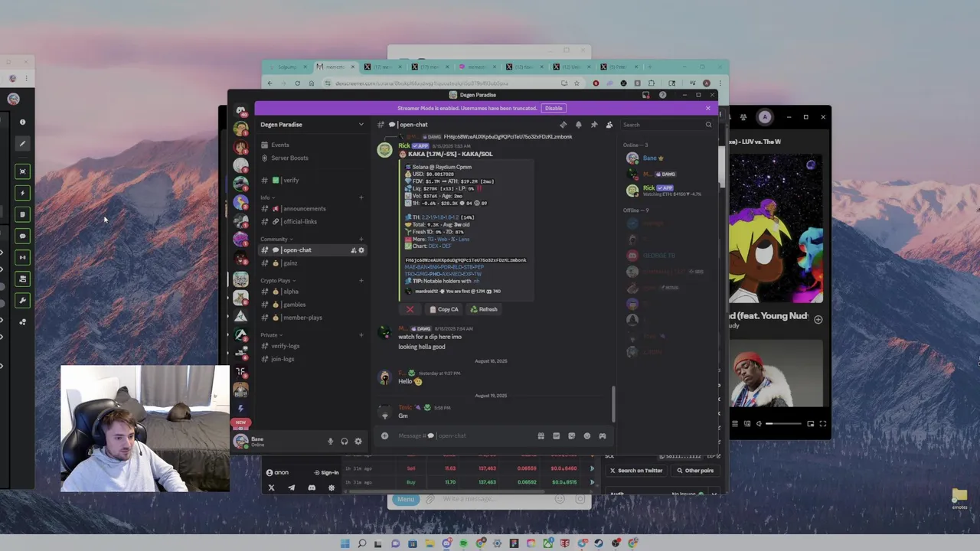
Task: Open the GIF picker icon
Action: point(557,435)
